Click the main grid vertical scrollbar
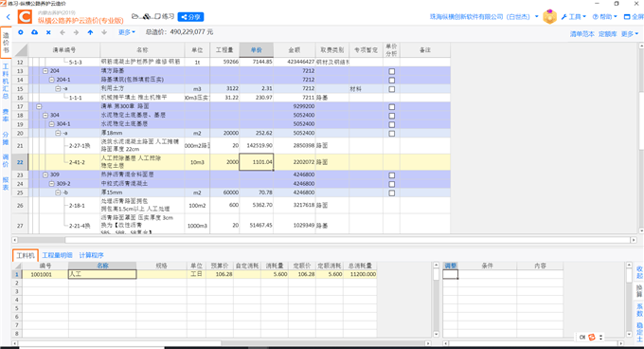The height and width of the screenshot is (349, 644). click(641, 138)
